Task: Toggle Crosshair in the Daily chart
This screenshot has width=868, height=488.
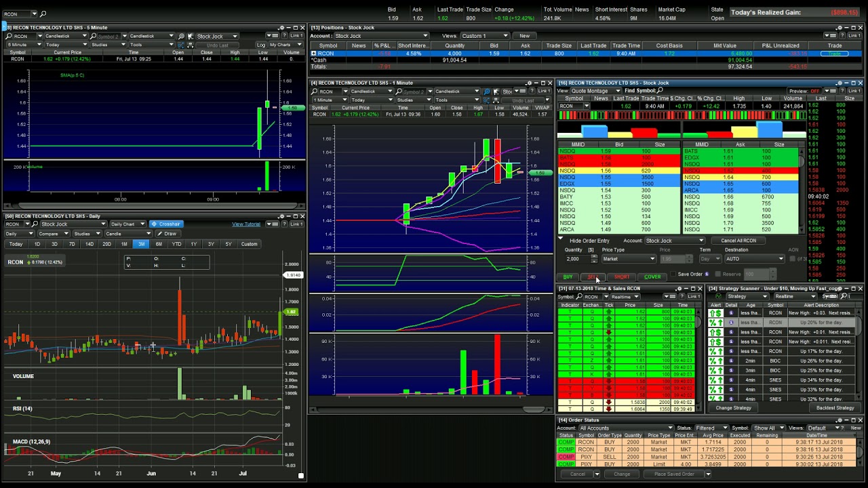Action: 166,224
